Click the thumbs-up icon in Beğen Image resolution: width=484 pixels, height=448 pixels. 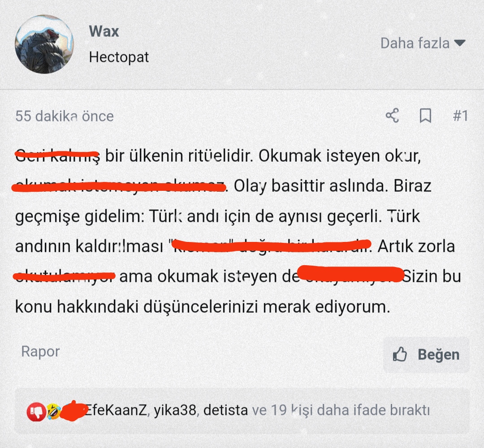pyautogui.click(x=400, y=354)
